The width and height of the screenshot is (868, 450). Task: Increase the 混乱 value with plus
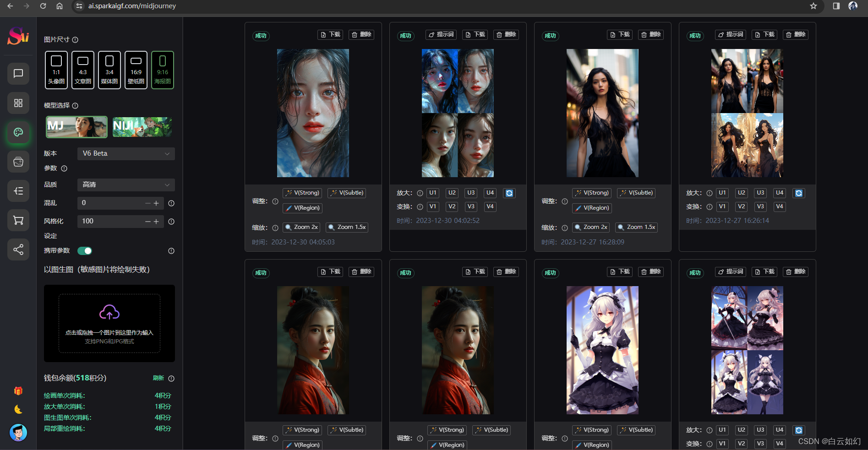click(x=156, y=203)
